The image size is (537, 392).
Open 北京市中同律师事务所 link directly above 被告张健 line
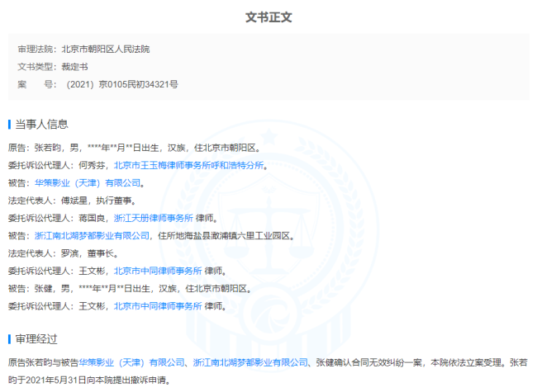point(158,270)
